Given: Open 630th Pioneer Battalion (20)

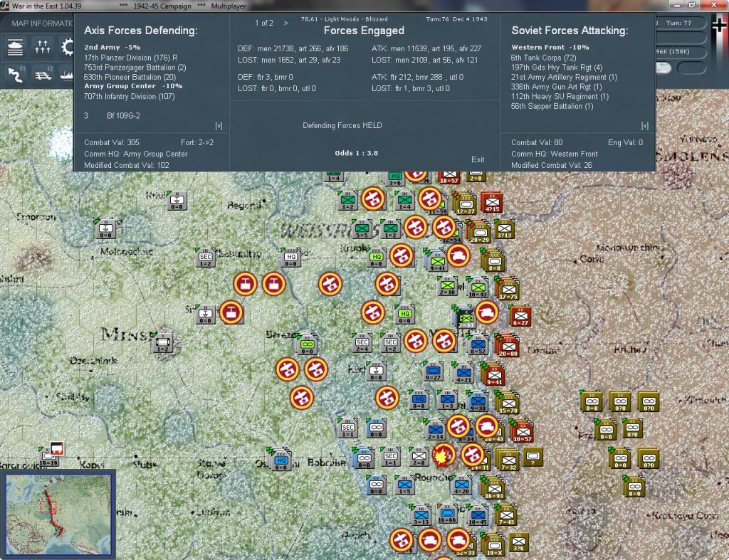Looking at the screenshot, I should click(130, 77).
